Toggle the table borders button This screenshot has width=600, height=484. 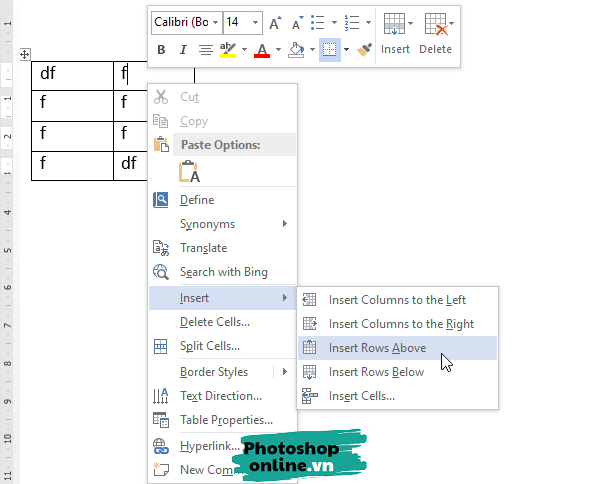pyautogui.click(x=329, y=49)
